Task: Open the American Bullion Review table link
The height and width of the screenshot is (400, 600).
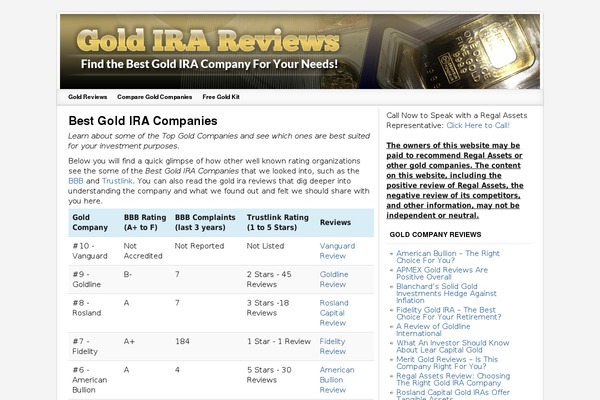Action: coord(337,380)
